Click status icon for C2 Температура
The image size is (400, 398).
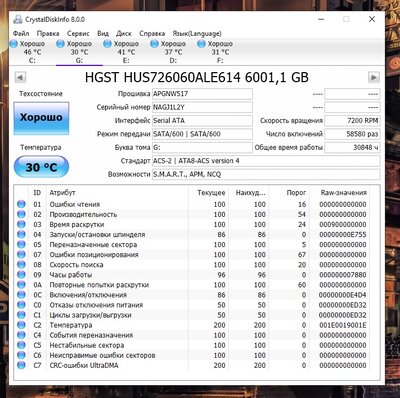pyautogui.click(x=21, y=325)
